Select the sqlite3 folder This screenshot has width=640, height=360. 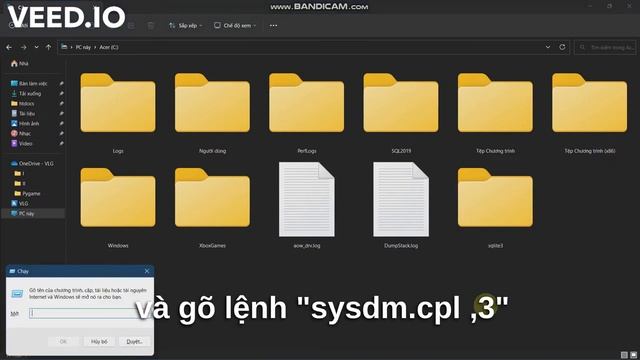click(x=495, y=208)
